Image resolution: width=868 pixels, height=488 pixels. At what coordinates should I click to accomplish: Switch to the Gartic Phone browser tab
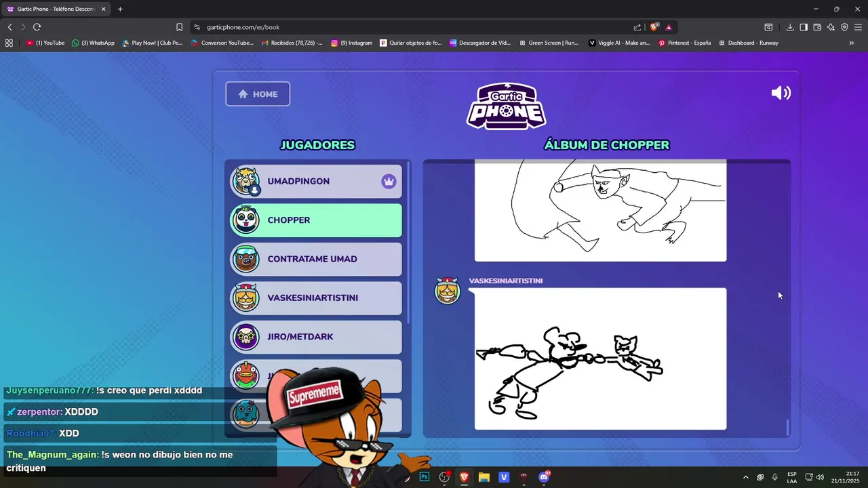(x=56, y=9)
